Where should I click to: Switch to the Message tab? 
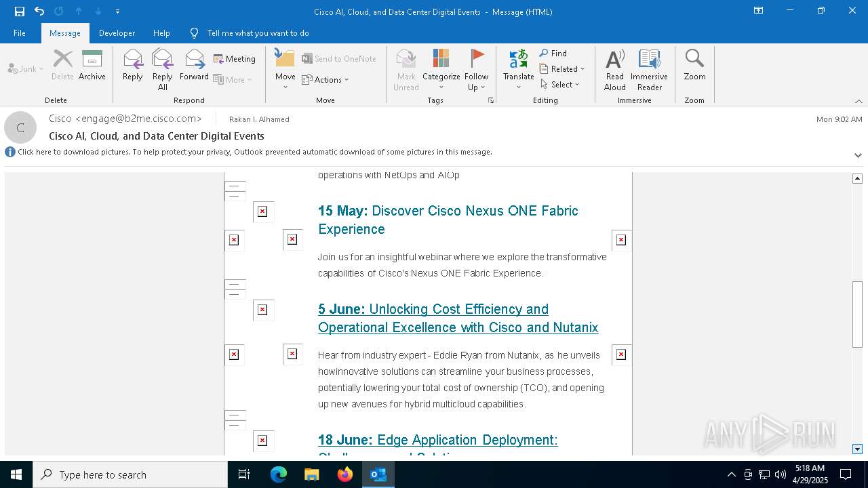click(x=65, y=33)
